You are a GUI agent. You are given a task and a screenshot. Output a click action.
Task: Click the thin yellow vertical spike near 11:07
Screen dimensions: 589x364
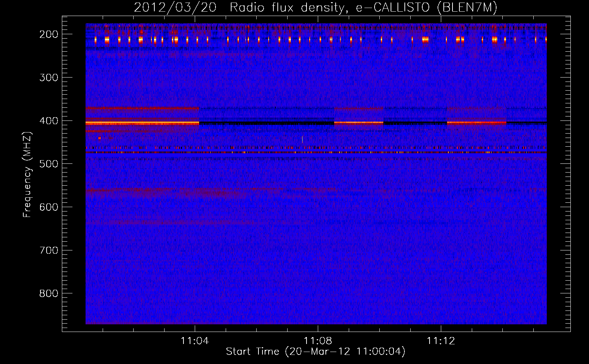coord(302,140)
